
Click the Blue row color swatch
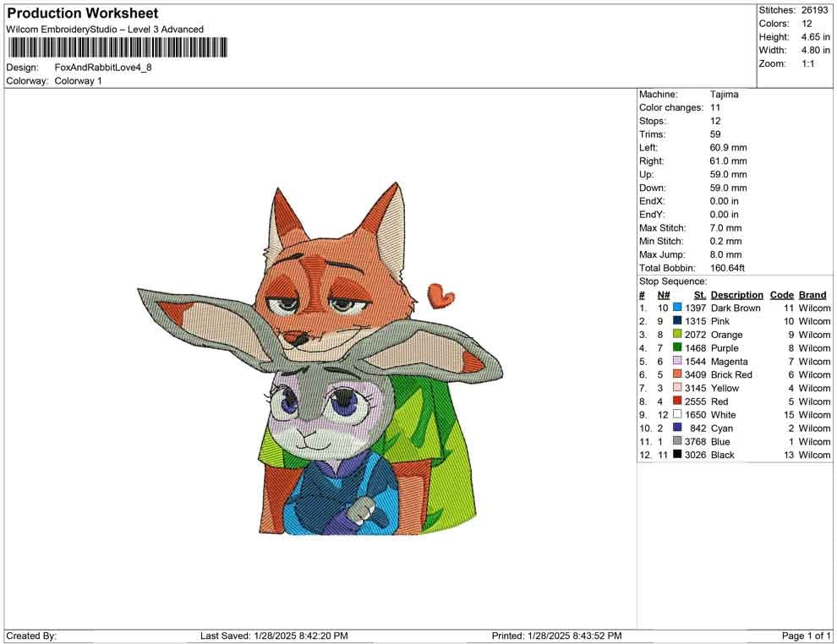point(677,441)
